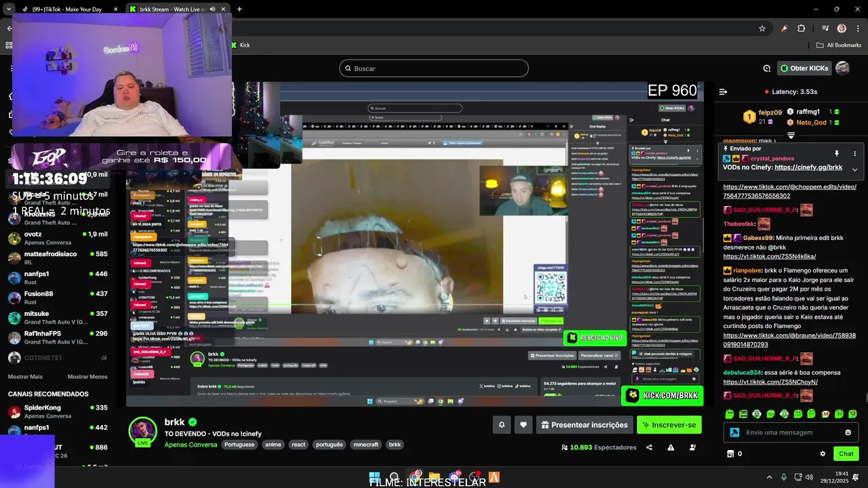Open the All Bookmarks folder
Screen dimensions: 868x488
coord(839,45)
